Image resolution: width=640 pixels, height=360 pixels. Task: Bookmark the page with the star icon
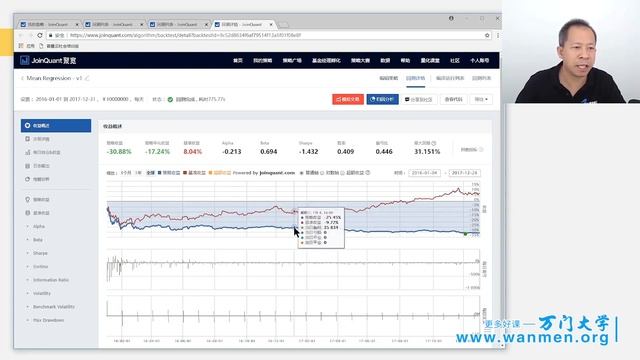pyautogui.click(x=487, y=36)
